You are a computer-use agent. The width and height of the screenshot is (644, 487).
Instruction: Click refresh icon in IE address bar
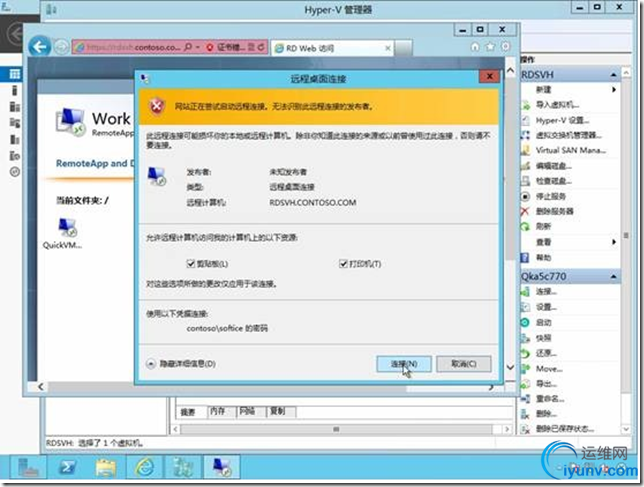point(261,48)
